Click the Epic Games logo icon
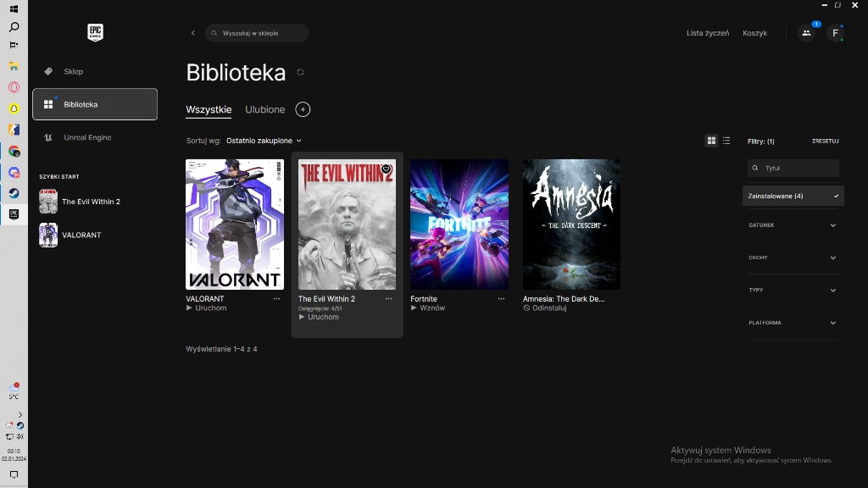 95,33
